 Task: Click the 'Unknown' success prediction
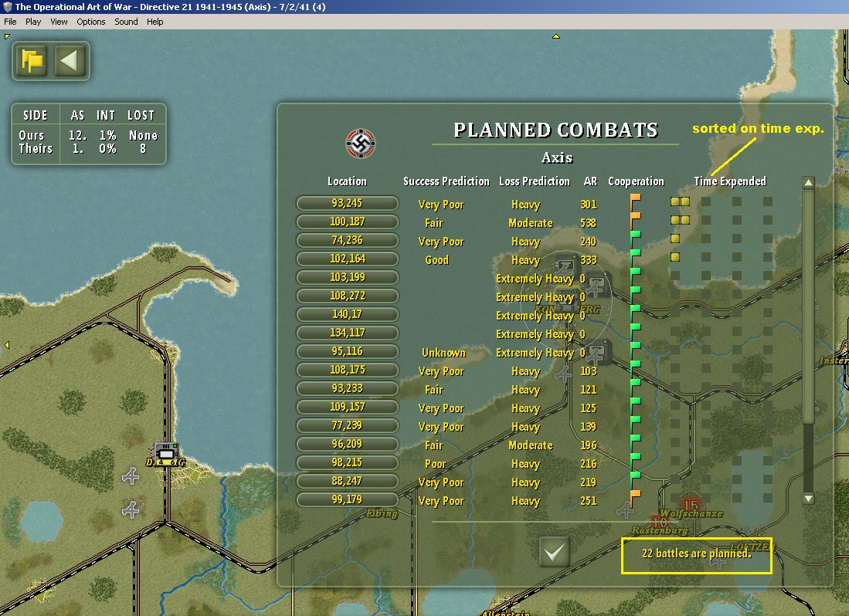point(443,353)
